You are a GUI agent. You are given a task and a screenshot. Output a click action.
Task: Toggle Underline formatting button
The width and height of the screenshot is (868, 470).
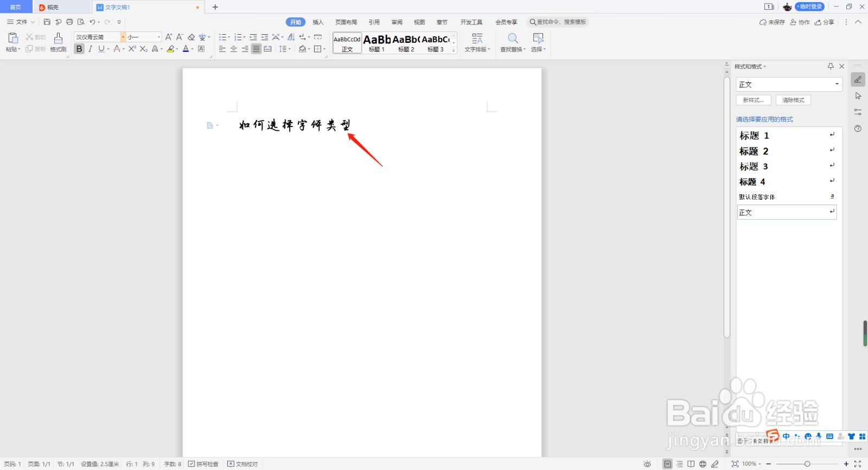101,49
